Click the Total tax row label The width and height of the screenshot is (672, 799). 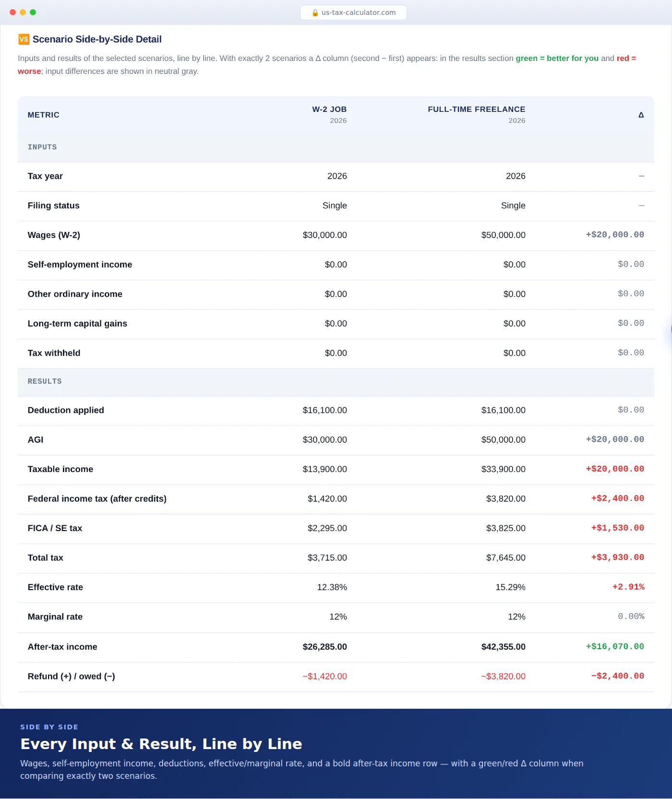(46, 557)
